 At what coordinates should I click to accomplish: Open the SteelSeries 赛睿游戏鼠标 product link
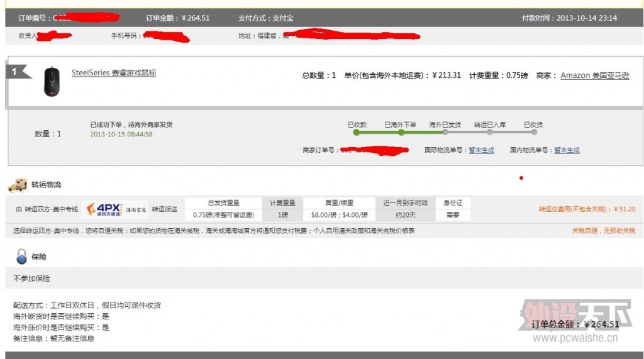click(x=114, y=73)
